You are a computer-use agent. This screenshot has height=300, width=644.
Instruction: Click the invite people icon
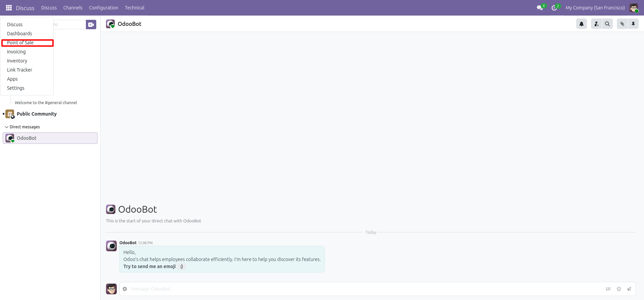pos(596,24)
